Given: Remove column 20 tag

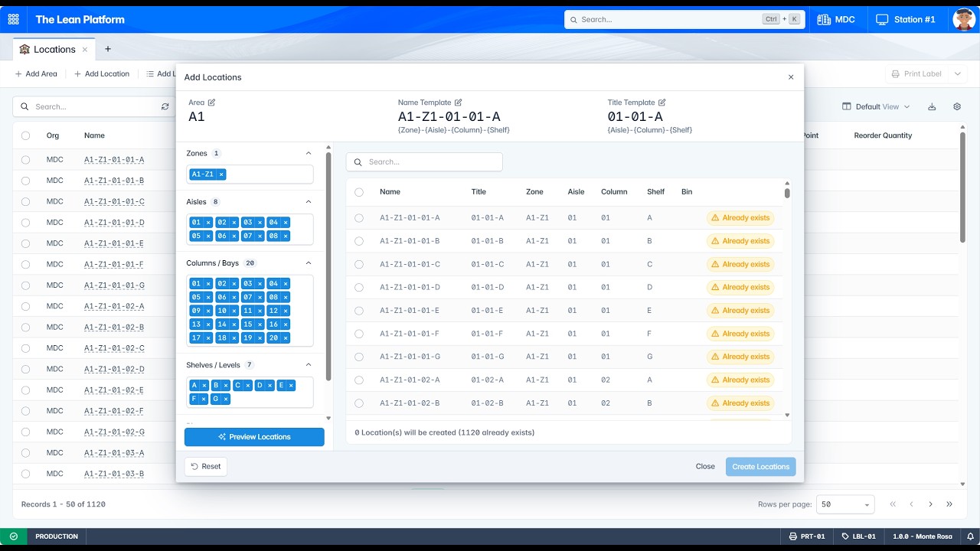Looking at the screenshot, I should click(286, 338).
